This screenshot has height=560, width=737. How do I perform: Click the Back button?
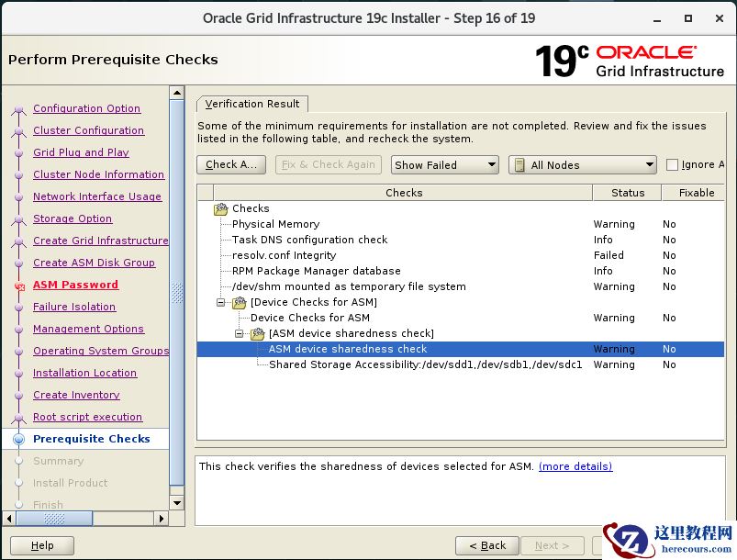point(487,545)
